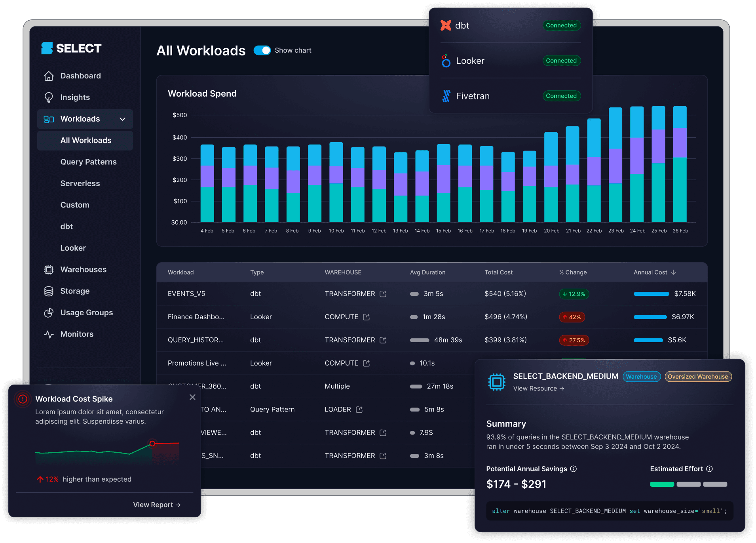Click Looker Connected status badge
Image resolution: width=756 pixels, height=543 pixels.
tap(561, 61)
